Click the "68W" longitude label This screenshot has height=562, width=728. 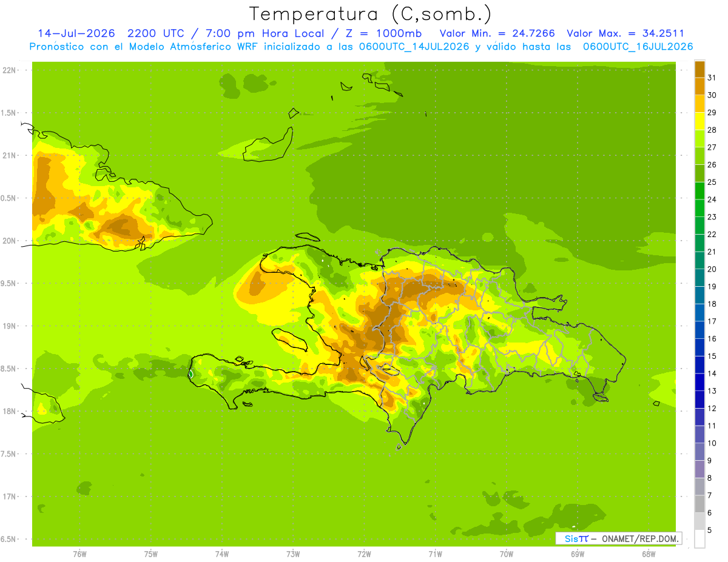(x=649, y=554)
